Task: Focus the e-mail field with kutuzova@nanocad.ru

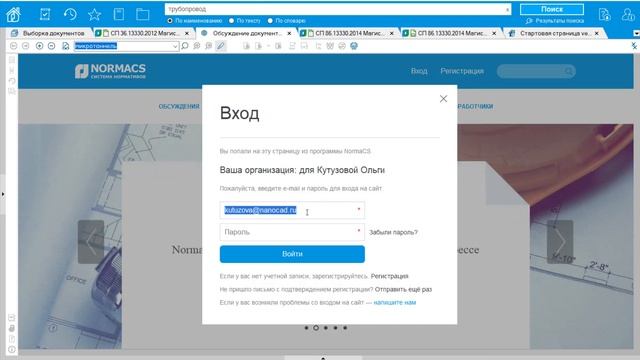Action: (x=292, y=210)
